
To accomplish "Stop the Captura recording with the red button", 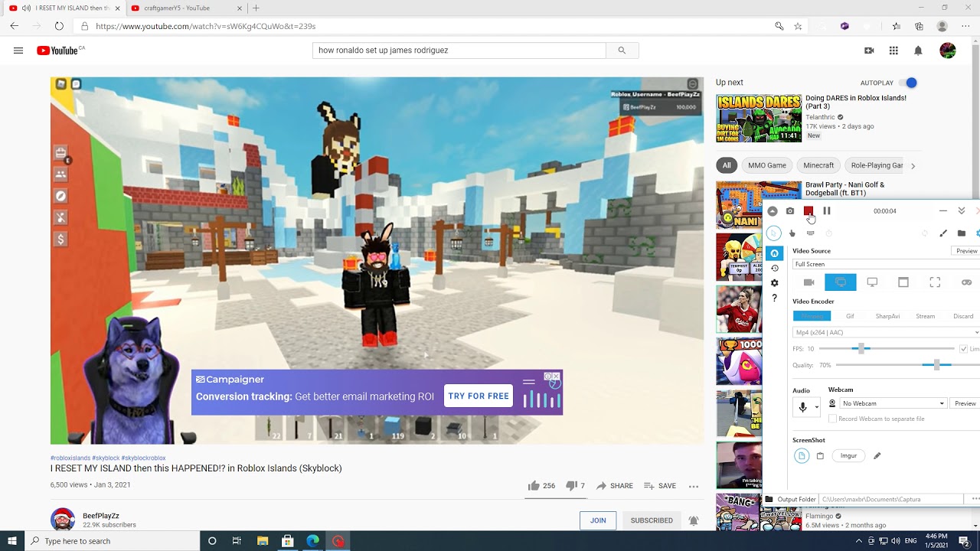I will tap(808, 210).
